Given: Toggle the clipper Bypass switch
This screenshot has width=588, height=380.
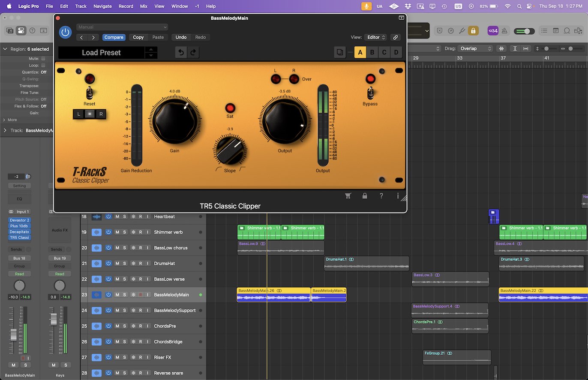Looking at the screenshot, I should (x=370, y=92).
